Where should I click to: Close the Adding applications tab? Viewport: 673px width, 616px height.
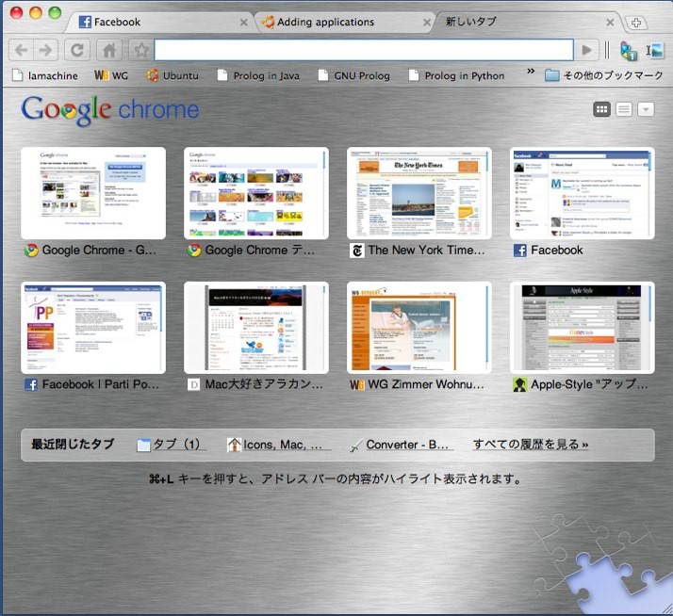point(427,22)
